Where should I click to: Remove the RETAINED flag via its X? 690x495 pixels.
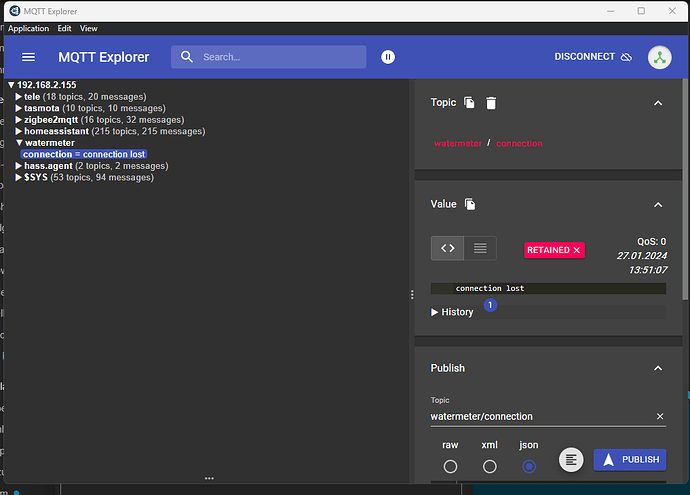pyautogui.click(x=577, y=250)
